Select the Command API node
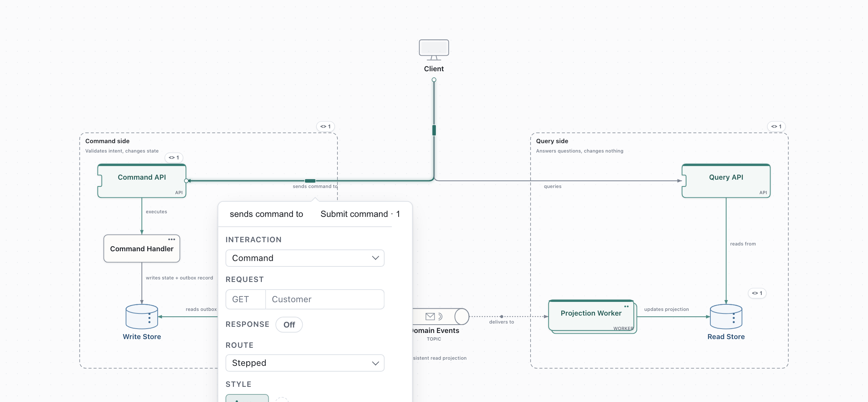The image size is (868, 402). tap(142, 181)
